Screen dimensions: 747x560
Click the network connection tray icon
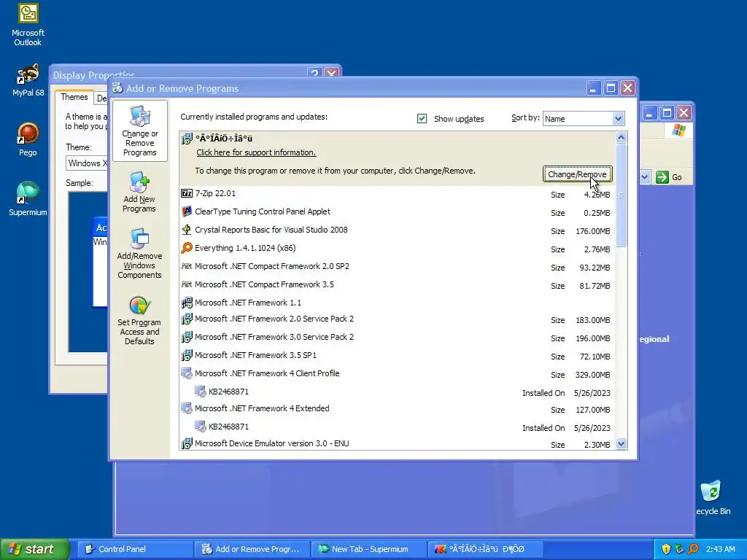click(x=679, y=549)
